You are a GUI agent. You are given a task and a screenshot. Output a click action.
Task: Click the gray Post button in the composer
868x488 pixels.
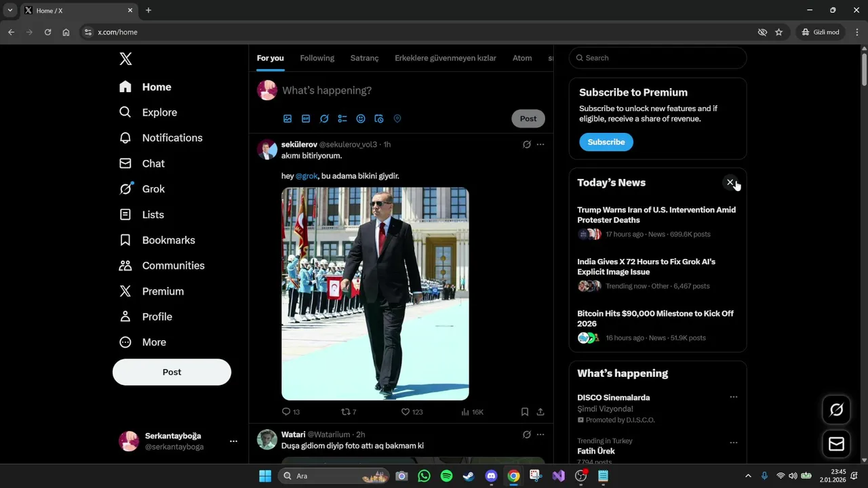[x=528, y=119]
